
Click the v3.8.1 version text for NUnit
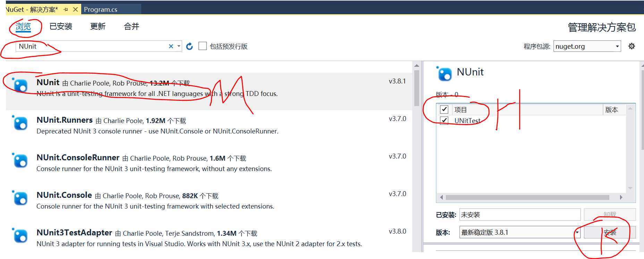[x=397, y=81]
